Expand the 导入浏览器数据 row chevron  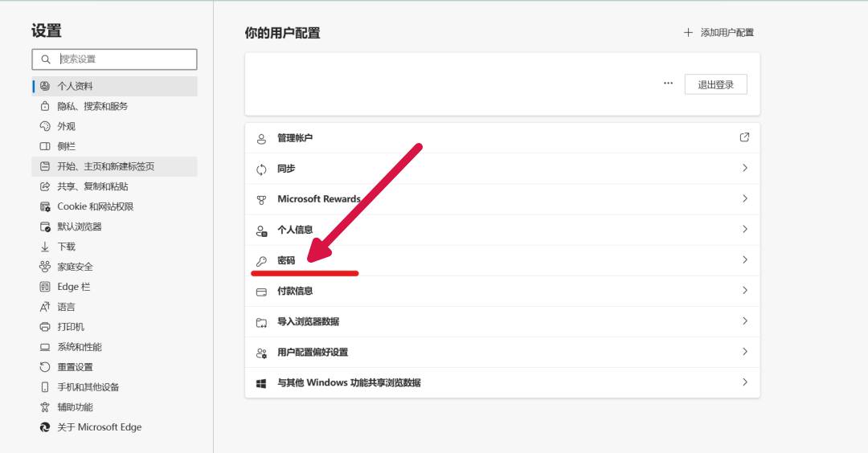pyautogui.click(x=744, y=320)
